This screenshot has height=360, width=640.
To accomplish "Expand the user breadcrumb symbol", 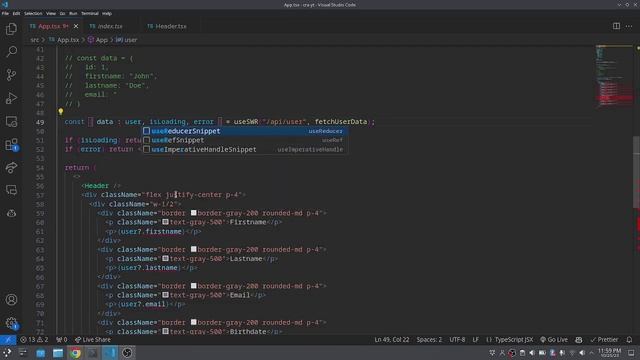I will point(127,40).
